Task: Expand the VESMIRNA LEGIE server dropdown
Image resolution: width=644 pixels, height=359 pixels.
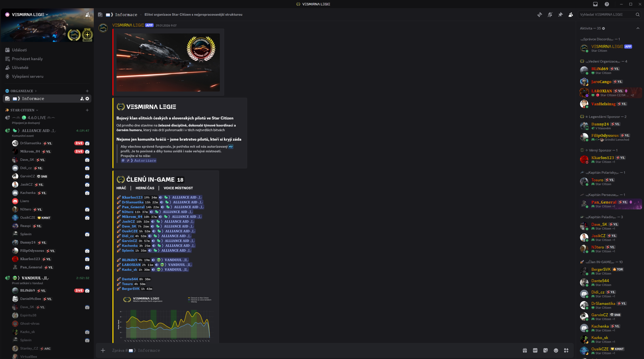Action: click(47, 15)
